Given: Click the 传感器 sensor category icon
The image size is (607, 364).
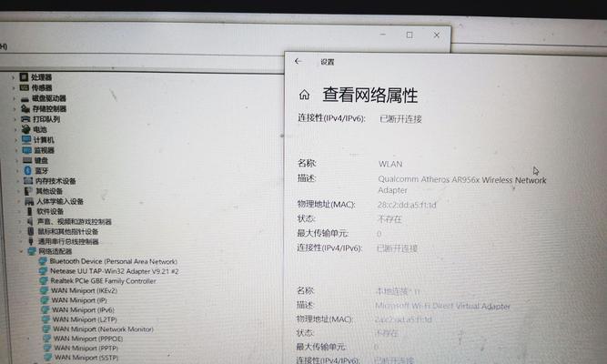Looking at the screenshot, I should click(25, 87).
